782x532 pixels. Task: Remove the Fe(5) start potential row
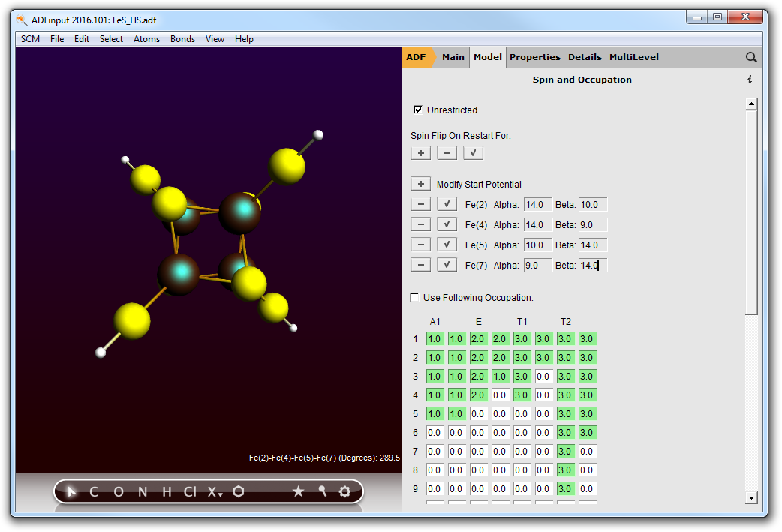pos(421,245)
